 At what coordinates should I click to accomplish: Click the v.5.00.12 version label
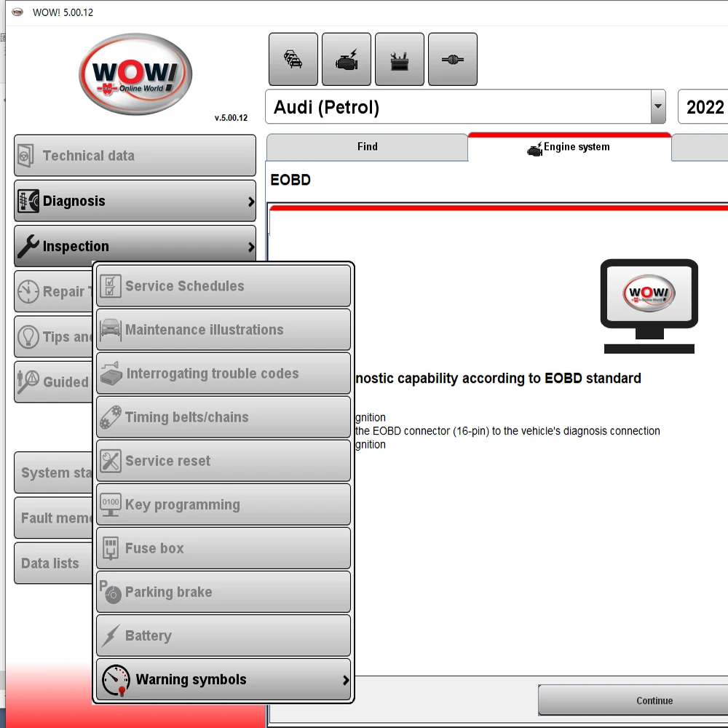point(231,118)
